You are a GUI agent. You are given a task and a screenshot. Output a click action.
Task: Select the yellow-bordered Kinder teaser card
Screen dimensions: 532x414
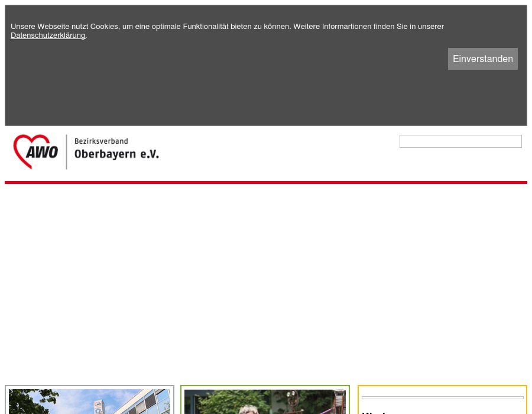coord(442,400)
